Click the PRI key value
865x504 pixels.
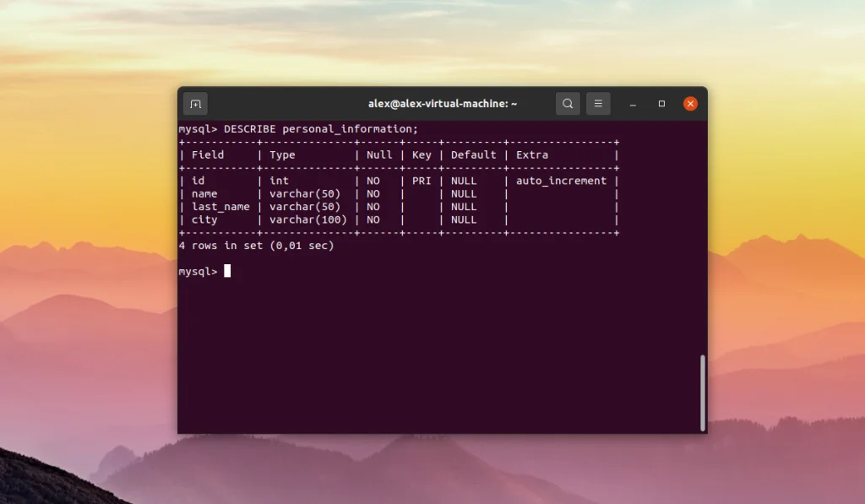point(421,180)
